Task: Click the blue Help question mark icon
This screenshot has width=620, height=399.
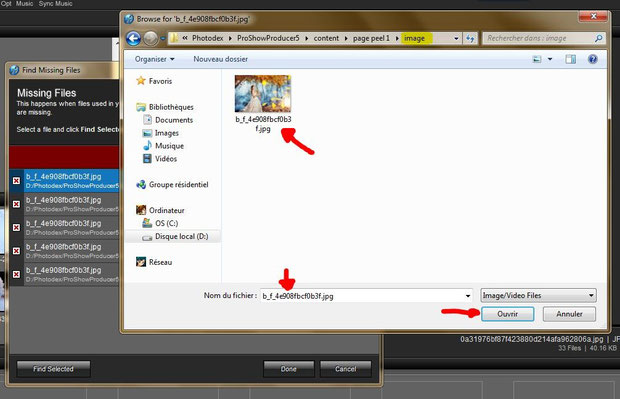Action: pos(593,59)
